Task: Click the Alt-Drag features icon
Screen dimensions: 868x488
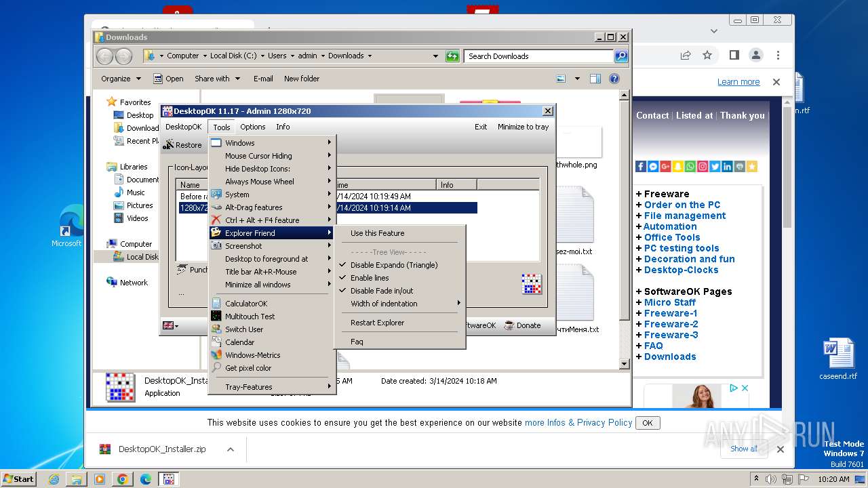Action: tap(216, 207)
